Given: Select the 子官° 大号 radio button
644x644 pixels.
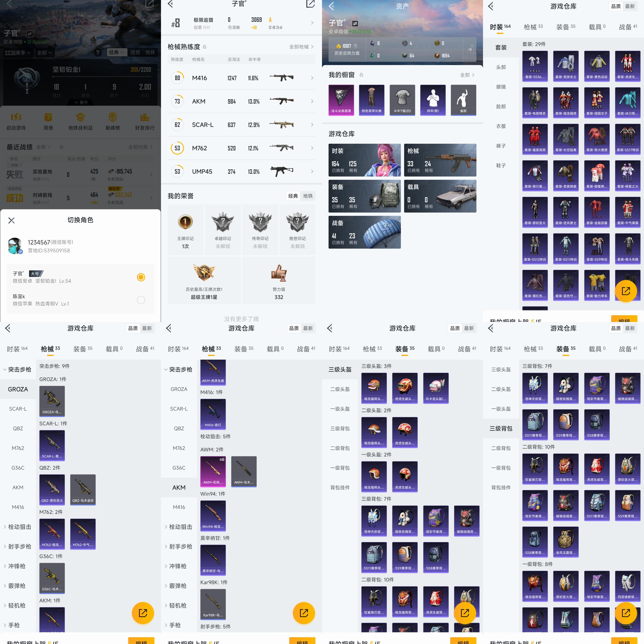Looking at the screenshot, I should click(x=141, y=277).
